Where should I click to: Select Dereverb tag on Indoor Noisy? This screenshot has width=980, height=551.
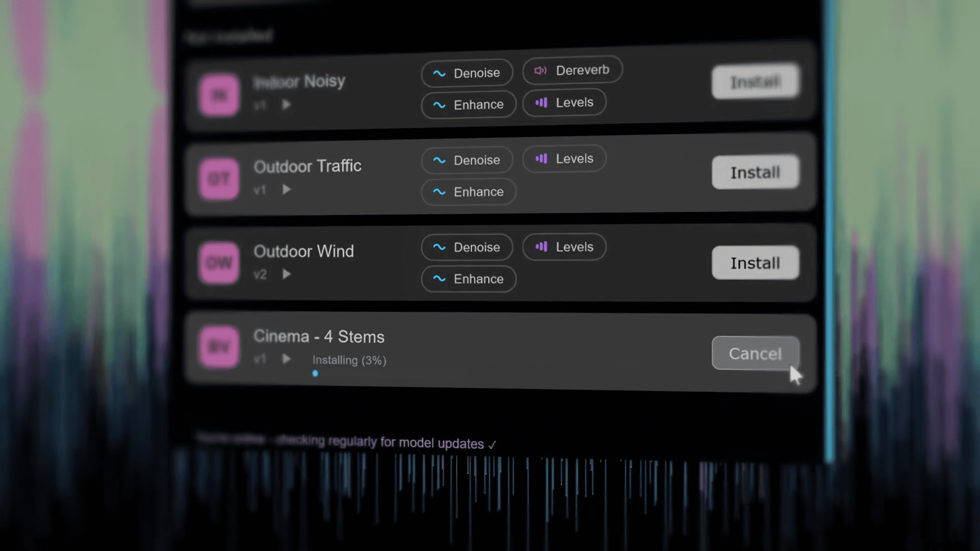coord(572,70)
